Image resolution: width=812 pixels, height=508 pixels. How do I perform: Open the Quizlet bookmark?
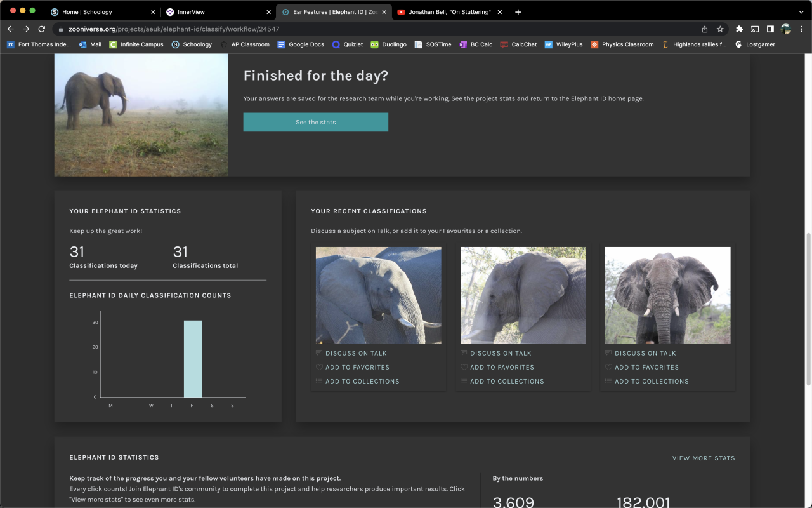point(348,44)
